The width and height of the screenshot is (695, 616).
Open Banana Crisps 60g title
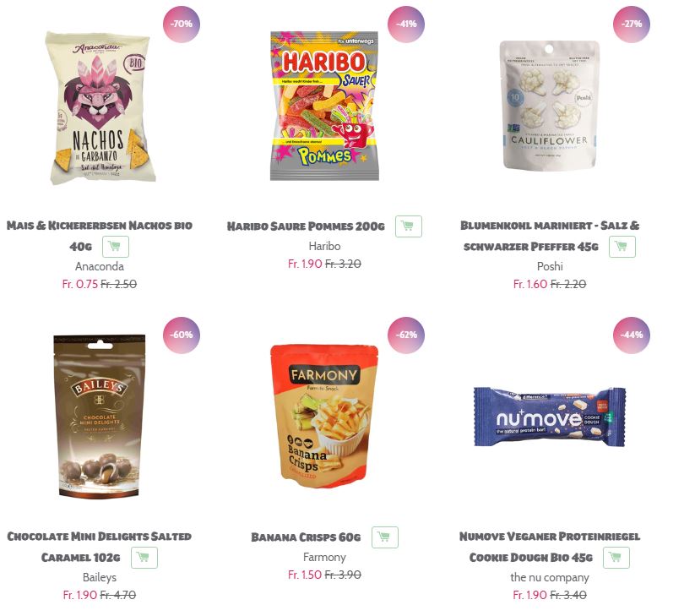[x=306, y=537]
